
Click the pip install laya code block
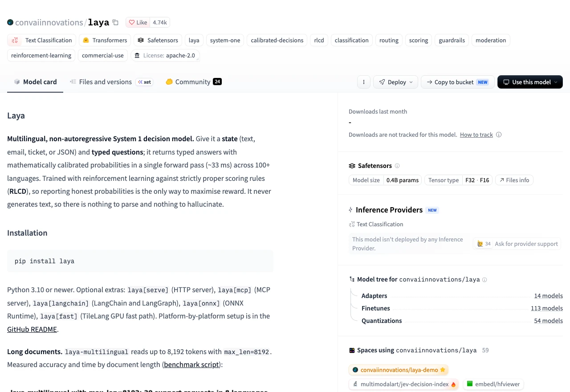[x=140, y=261]
